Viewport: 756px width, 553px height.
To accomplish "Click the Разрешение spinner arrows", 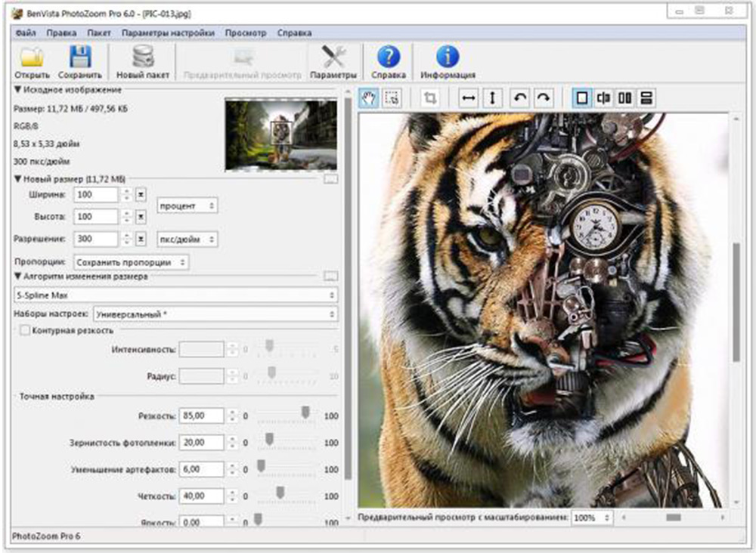I will click(x=126, y=239).
